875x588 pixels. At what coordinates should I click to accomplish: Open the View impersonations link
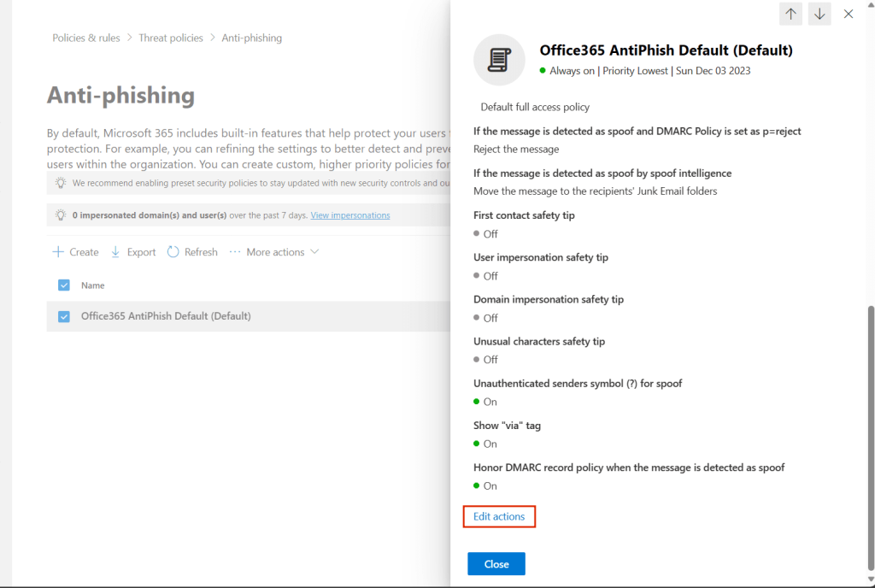pyautogui.click(x=350, y=215)
